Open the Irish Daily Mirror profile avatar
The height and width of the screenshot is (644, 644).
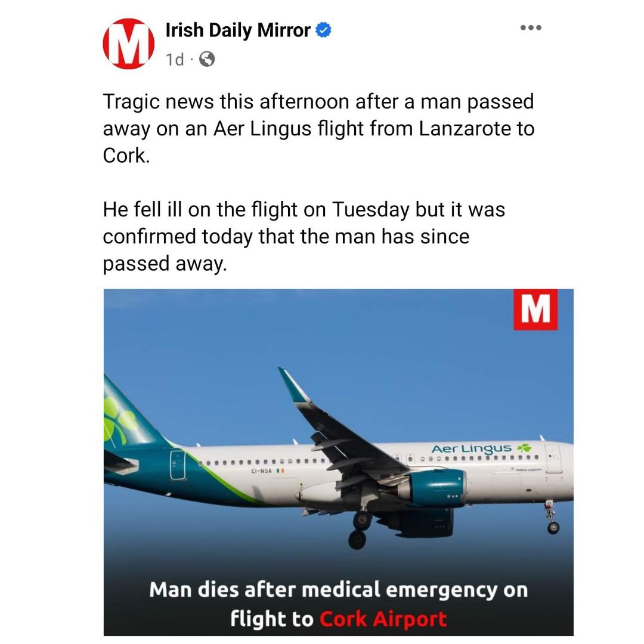tap(129, 44)
